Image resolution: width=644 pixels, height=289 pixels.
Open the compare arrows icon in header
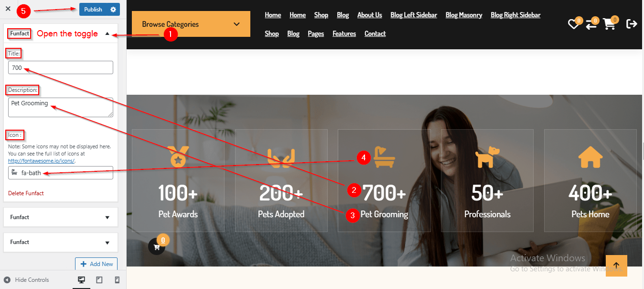tap(591, 24)
